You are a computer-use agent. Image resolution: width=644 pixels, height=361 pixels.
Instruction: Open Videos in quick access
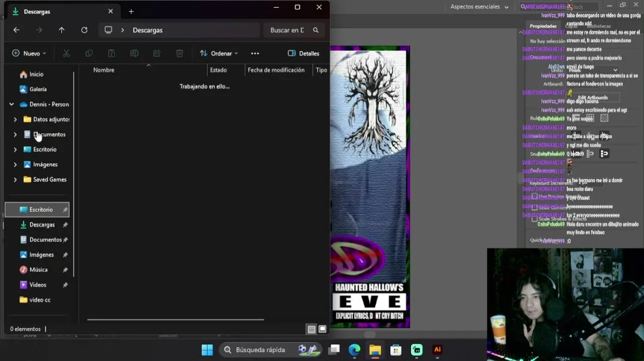(x=38, y=285)
